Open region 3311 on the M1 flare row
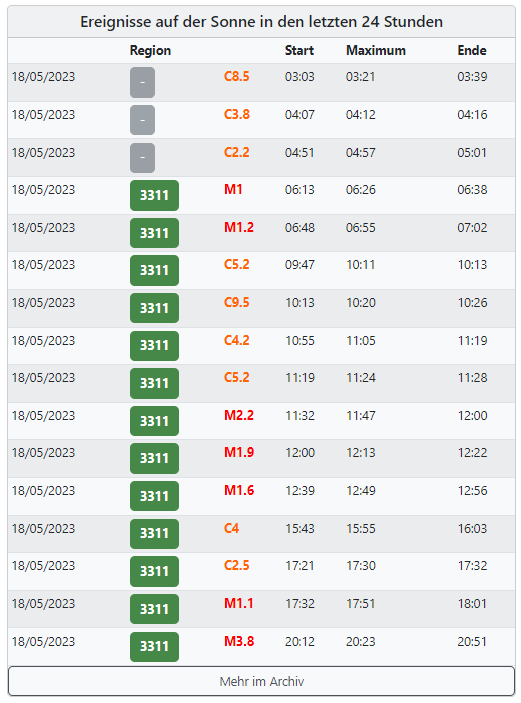Image resolution: width=521 pixels, height=703 pixels. pyautogui.click(x=154, y=195)
